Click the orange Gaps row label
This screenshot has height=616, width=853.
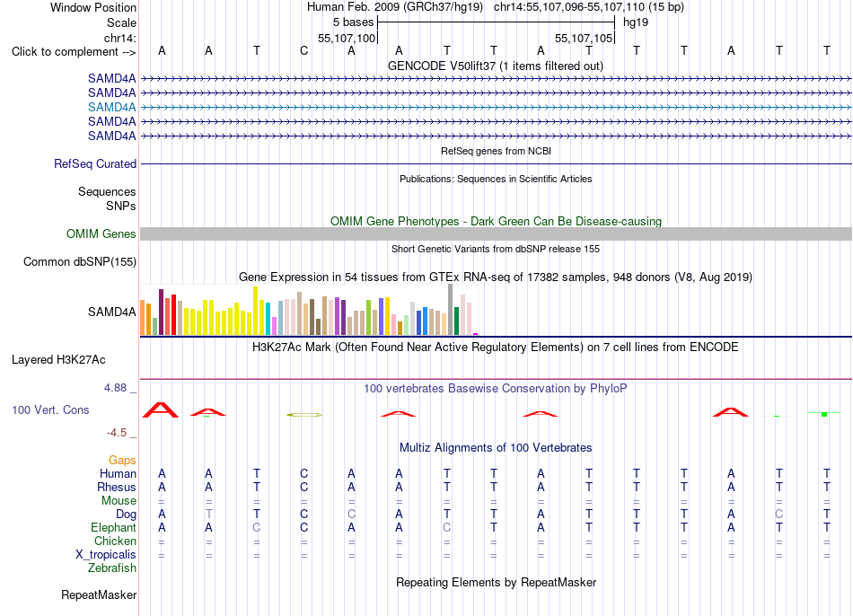click(122, 461)
